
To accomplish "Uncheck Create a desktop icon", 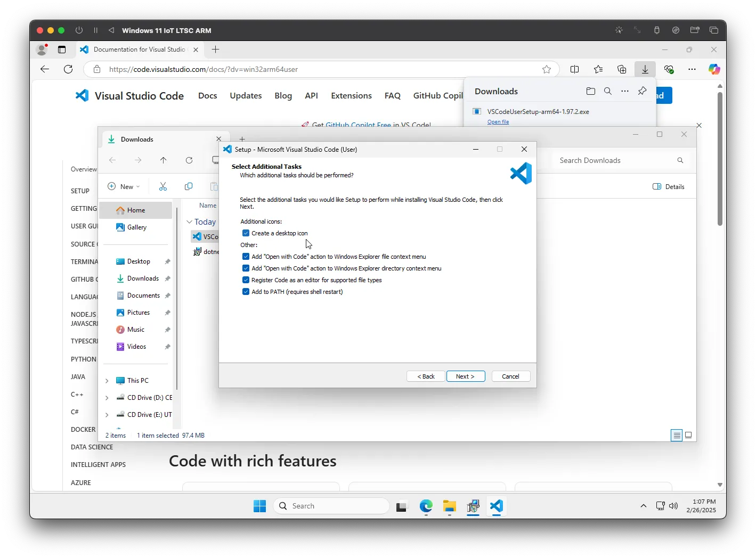I will pos(246,233).
